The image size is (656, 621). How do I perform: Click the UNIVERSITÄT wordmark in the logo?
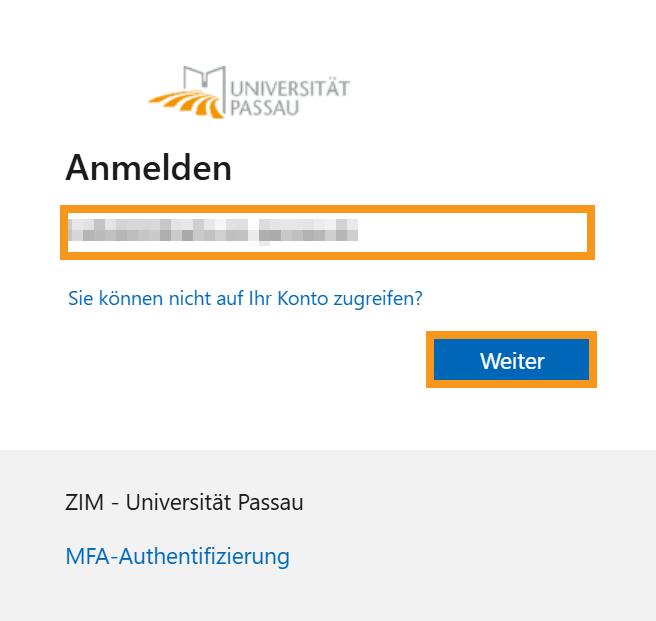[x=290, y=88]
